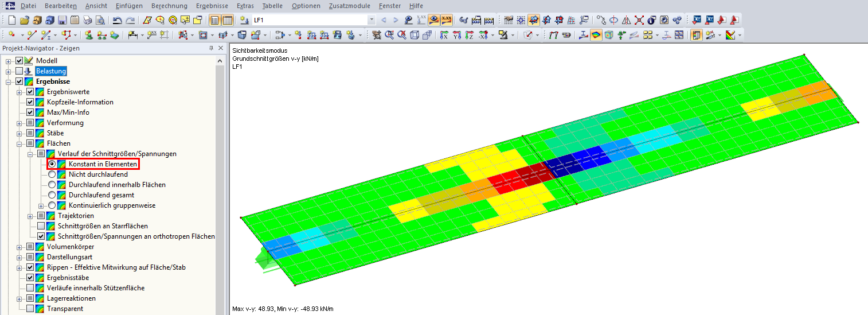Screen dimensions: 868x315
Task: Click the Undo arrow icon
Action: [x=116, y=20]
